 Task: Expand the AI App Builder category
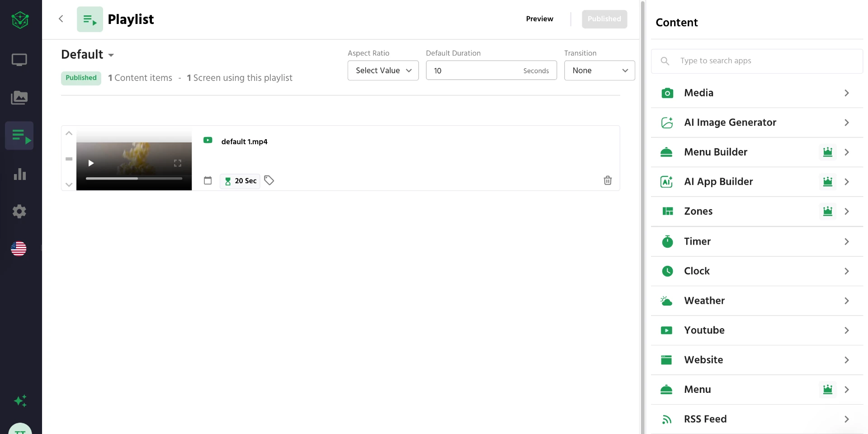(757, 182)
